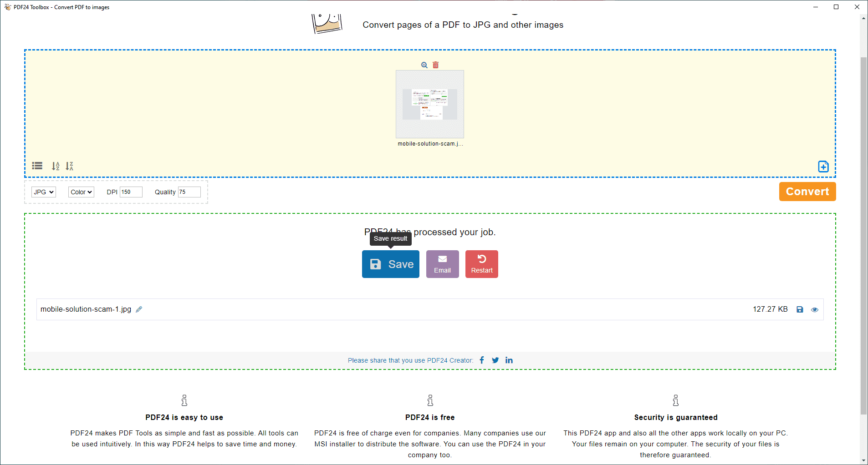This screenshot has height=465, width=868.
Task: Click the 'Security is guaranteed' heading
Action: pyautogui.click(x=676, y=417)
